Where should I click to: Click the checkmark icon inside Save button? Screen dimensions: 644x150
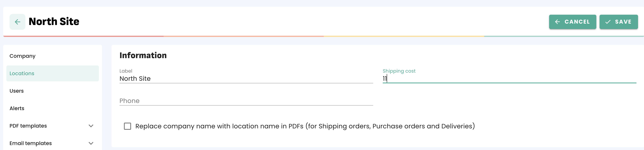coord(607,22)
